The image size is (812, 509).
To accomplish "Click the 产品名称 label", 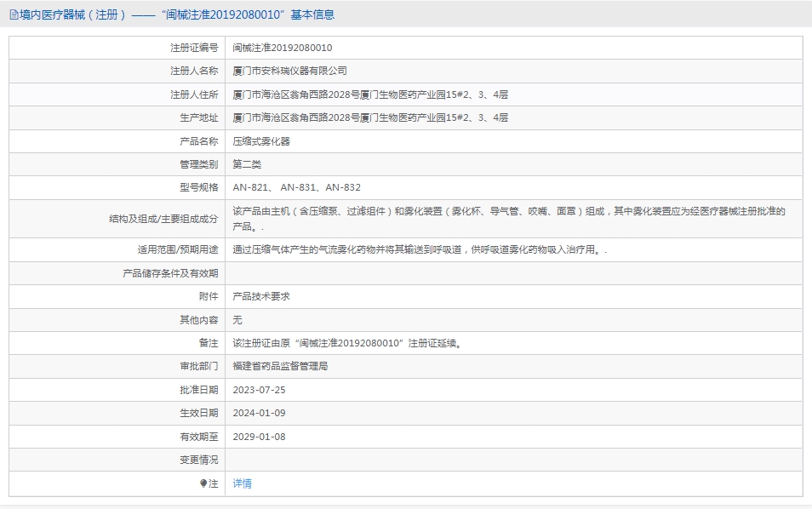I will [199, 141].
